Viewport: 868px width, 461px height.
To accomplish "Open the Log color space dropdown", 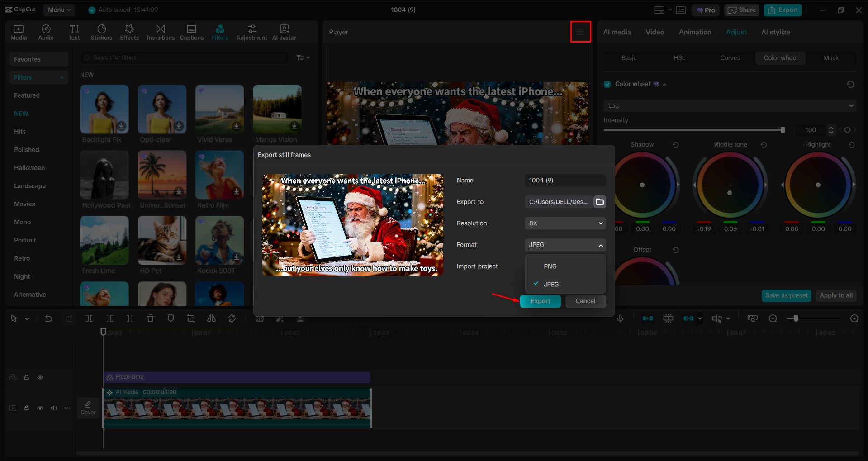I will point(729,105).
